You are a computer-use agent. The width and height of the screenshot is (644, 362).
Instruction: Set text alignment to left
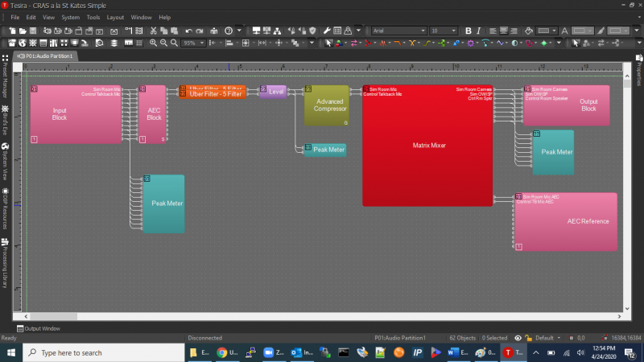point(493,31)
